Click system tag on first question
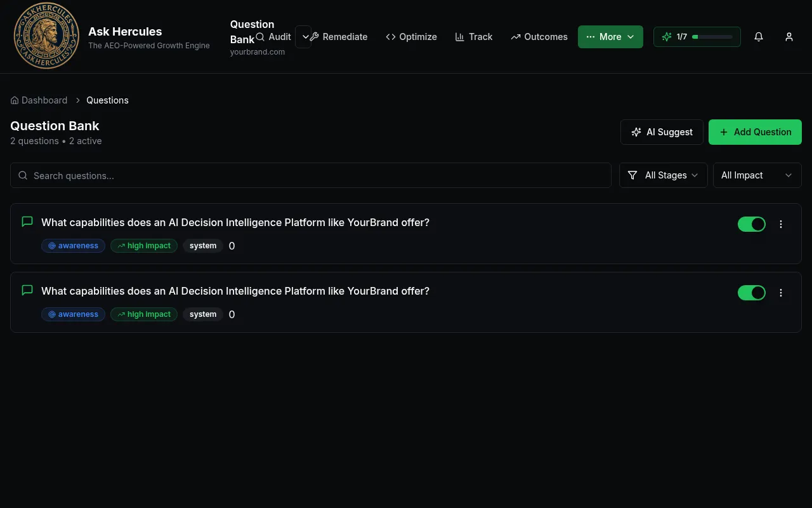This screenshot has width=812, height=508. [x=203, y=246]
